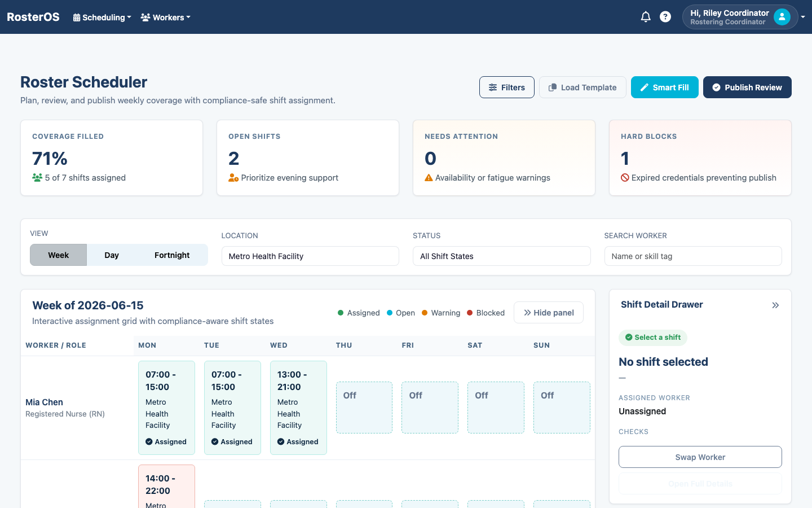Screen dimensions: 812x508
Task: Click the Blocked red legend dot
Action: pyautogui.click(x=470, y=313)
